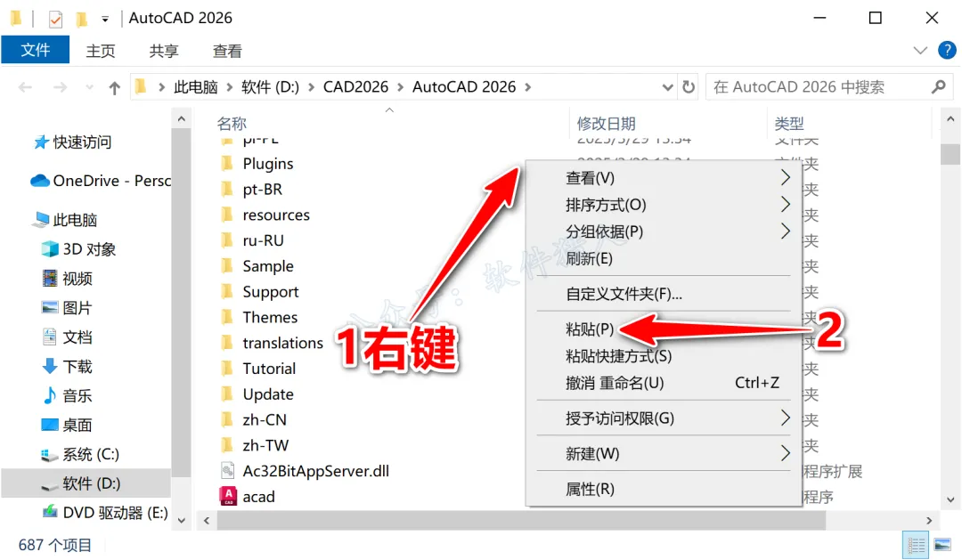Open 系统 (C:) drive in navigation pane
This screenshot has height=560, width=962.
pyautogui.click(x=80, y=455)
